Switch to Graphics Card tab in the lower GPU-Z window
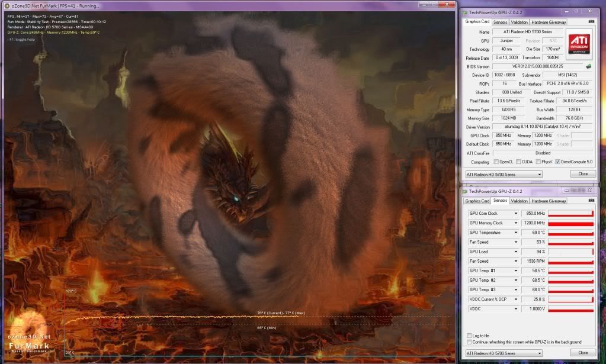This screenshot has width=606, height=364. click(477, 201)
